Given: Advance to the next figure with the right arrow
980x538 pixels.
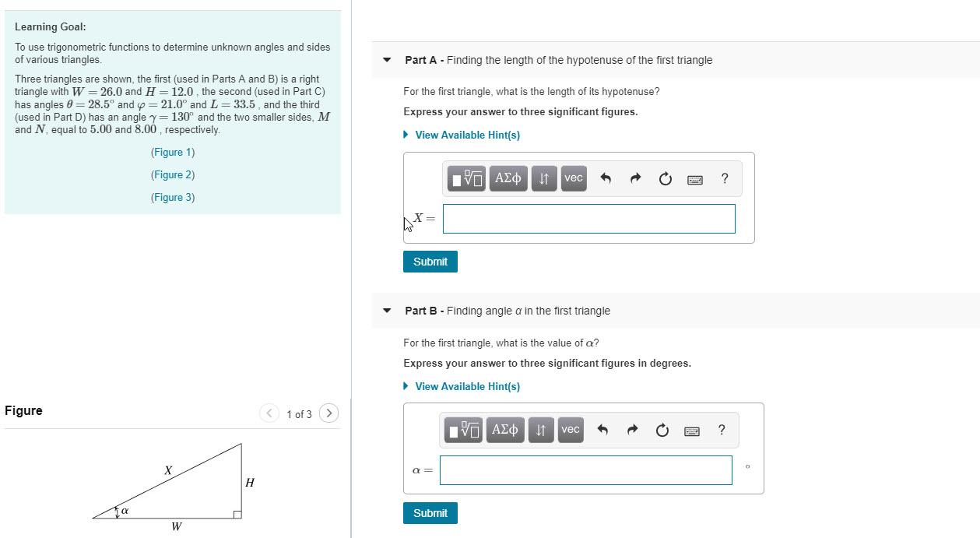Looking at the screenshot, I should coord(328,413).
